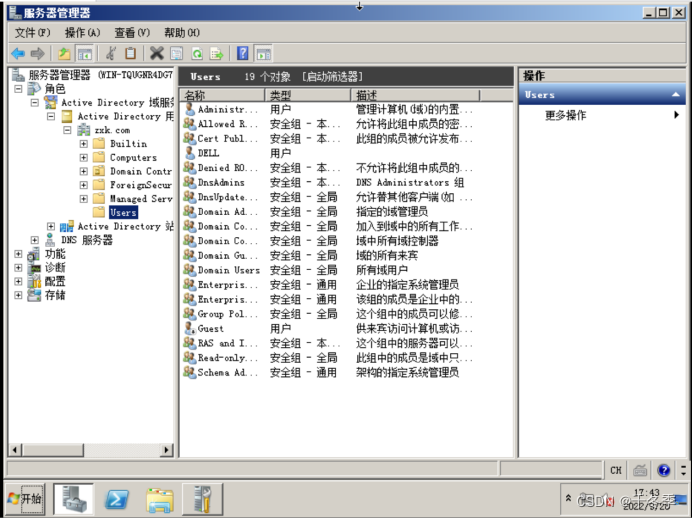Expand the 诊断 tree node
The height and width of the screenshot is (519, 692).
(18, 267)
